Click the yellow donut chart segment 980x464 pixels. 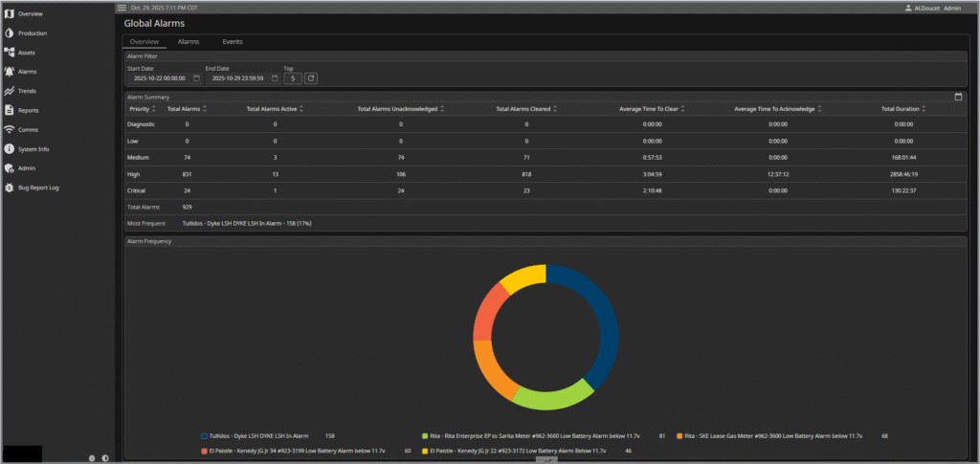coord(527,277)
